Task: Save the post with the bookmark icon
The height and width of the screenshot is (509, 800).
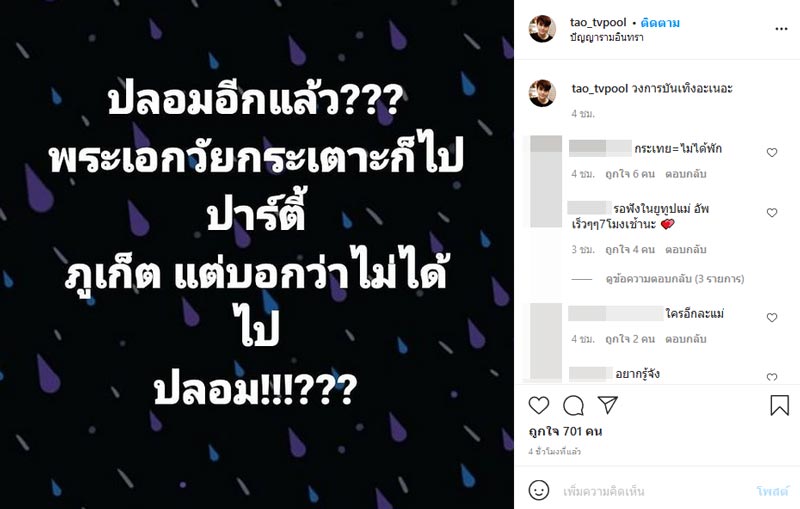Action: pos(779,405)
